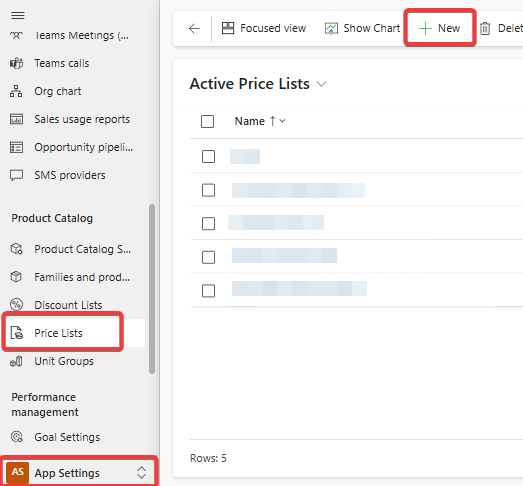Open the Teams Meetings icon
Image resolution: width=523 pixels, height=486 pixels.
(16, 35)
